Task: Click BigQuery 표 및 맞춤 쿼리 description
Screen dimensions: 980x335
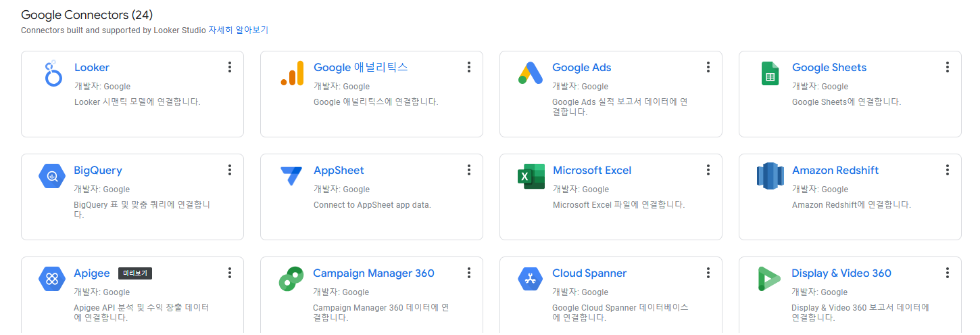Action: point(142,209)
